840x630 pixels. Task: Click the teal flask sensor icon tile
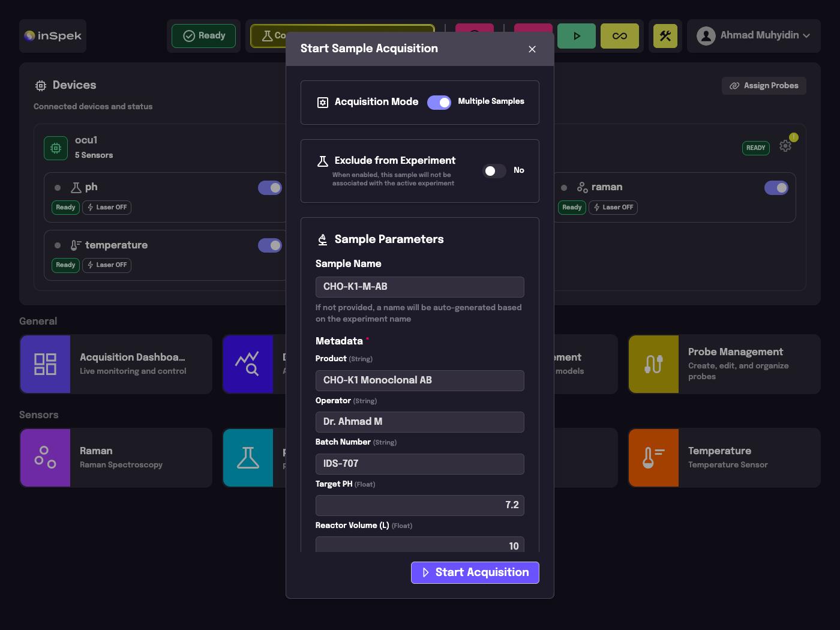point(247,458)
